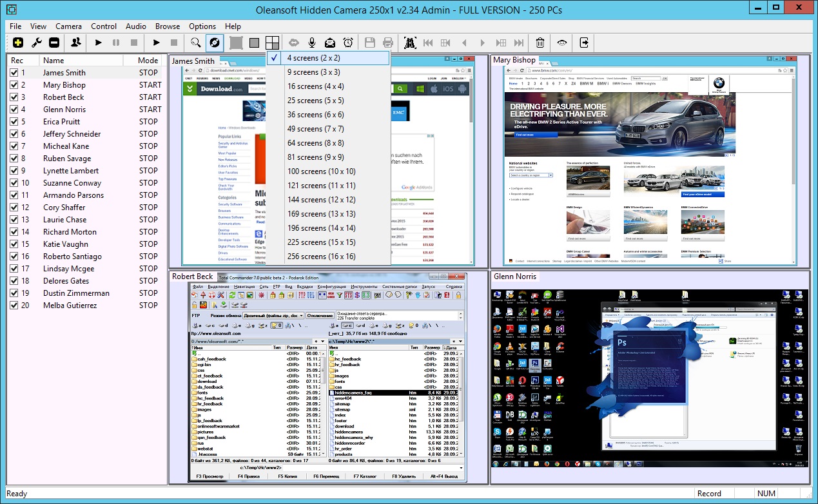Open the Audio menu
Viewport: 818px width, 504px height.
click(136, 26)
